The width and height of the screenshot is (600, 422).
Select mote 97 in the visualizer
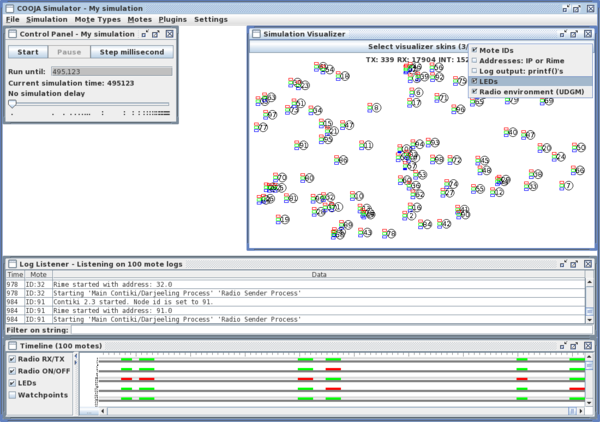pos(272,114)
